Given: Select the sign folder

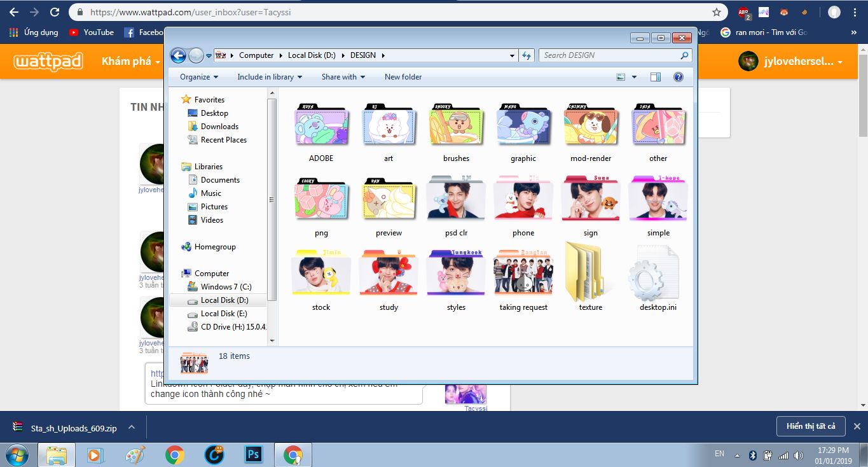Looking at the screenshot, I should [591, 207].
